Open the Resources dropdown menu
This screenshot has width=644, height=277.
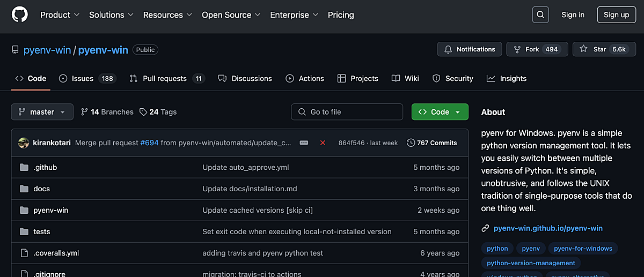[168, 15]
